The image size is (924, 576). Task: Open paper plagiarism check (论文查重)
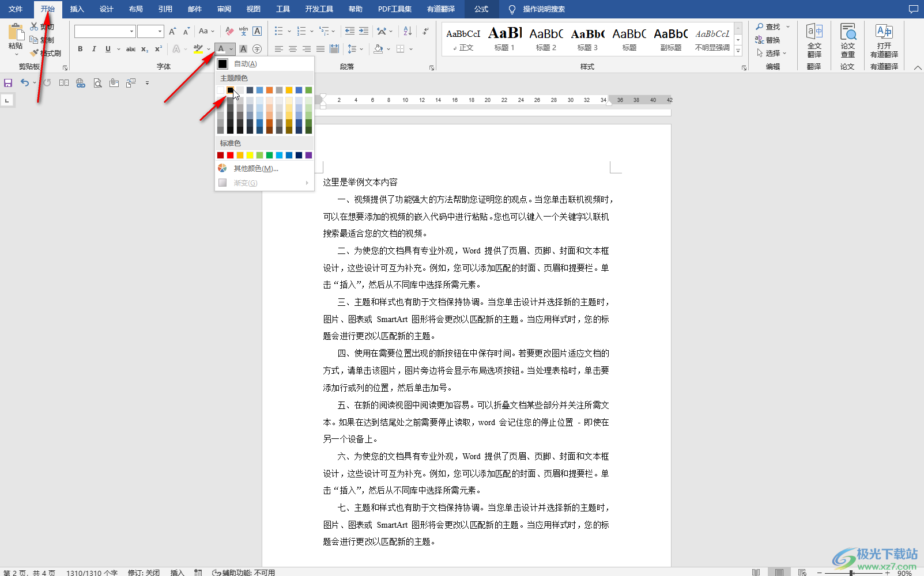(x=847, y=40)
